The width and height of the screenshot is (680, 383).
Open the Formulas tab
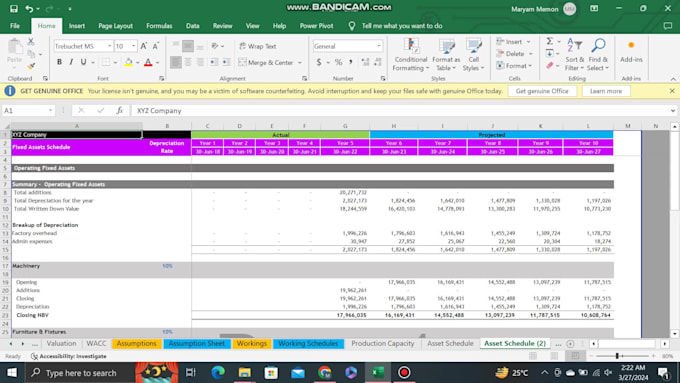point(159,26)
